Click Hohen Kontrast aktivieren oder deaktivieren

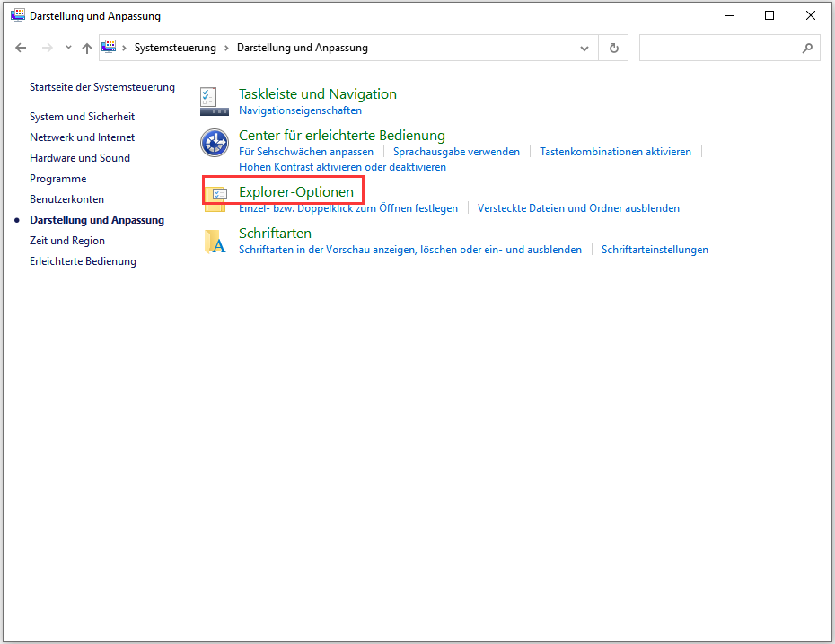tap(342, 167)
